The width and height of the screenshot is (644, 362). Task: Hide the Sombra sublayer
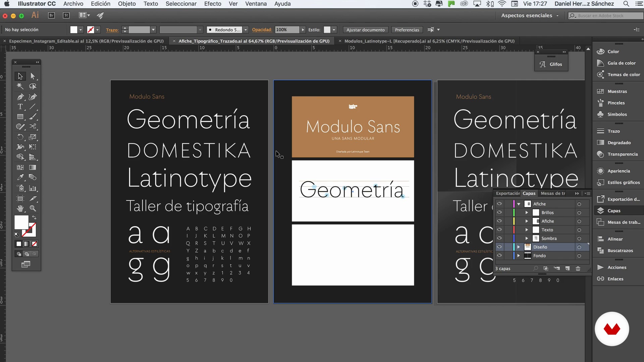point(499,238)
